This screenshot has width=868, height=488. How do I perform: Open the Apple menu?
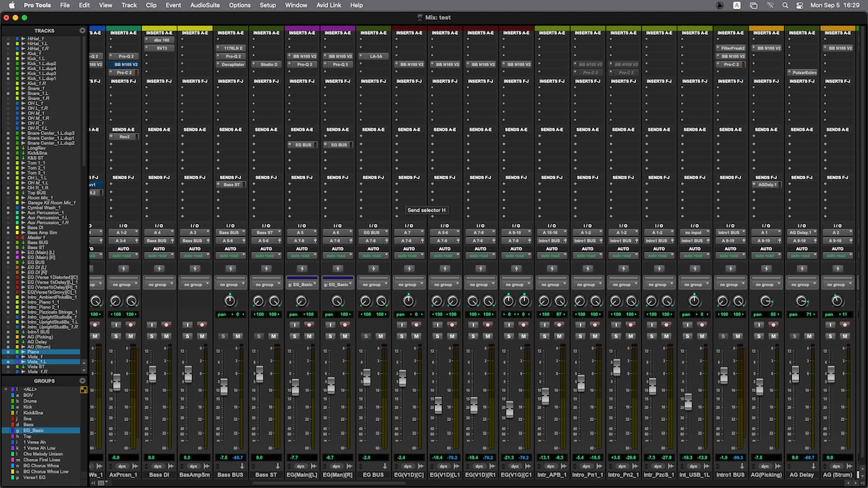(x=11, y=5)
